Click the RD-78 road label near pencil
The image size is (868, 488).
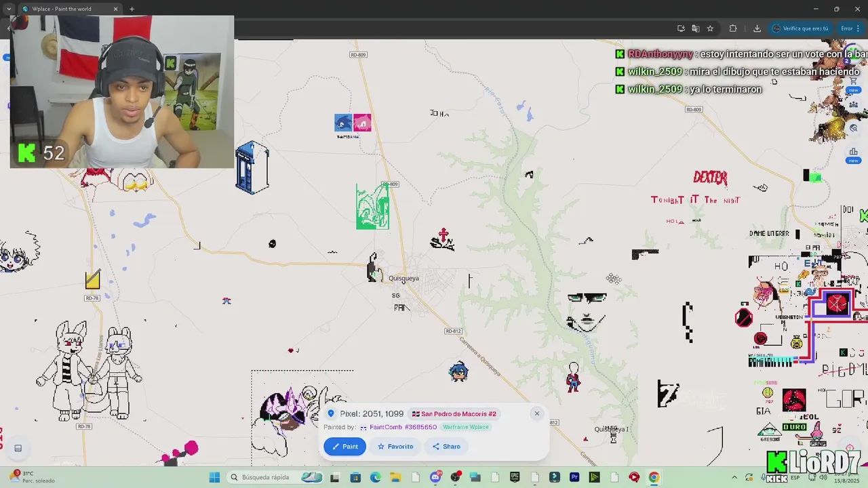92,298
